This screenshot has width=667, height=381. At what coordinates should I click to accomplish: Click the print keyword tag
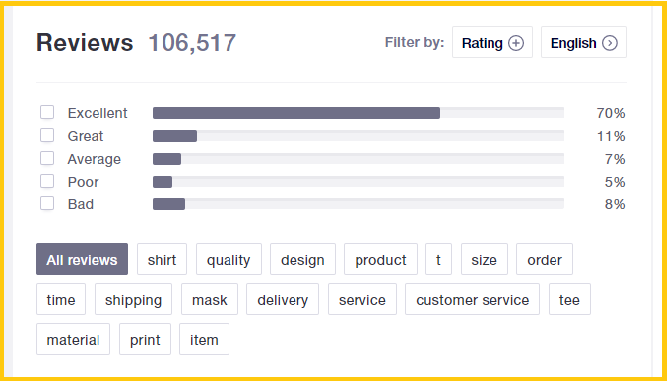(145, 339)
